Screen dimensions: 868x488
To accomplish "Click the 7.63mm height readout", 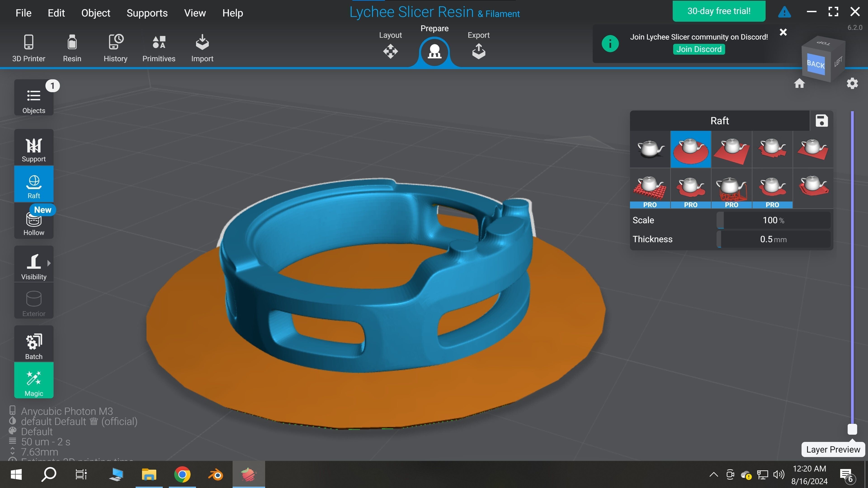I will click(39, 452).
